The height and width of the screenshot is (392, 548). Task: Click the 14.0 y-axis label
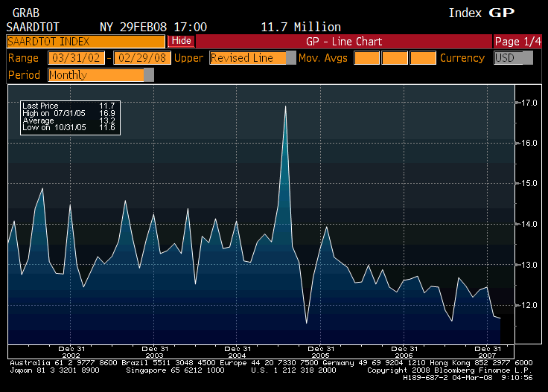(x=529, y=224)
